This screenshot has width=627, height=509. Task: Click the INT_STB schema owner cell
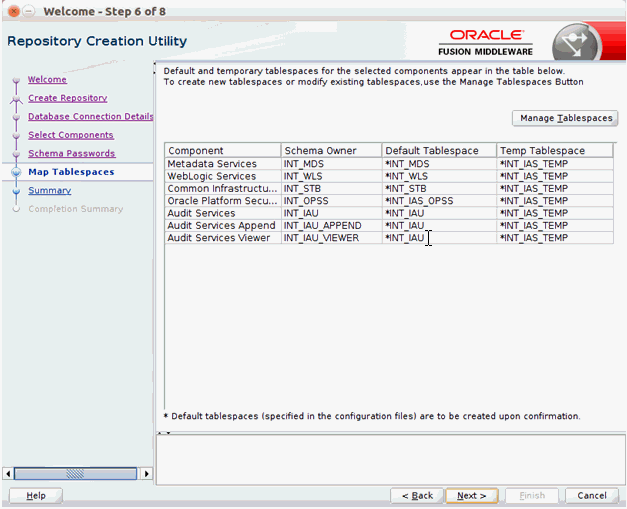click(x=331, y=189)
